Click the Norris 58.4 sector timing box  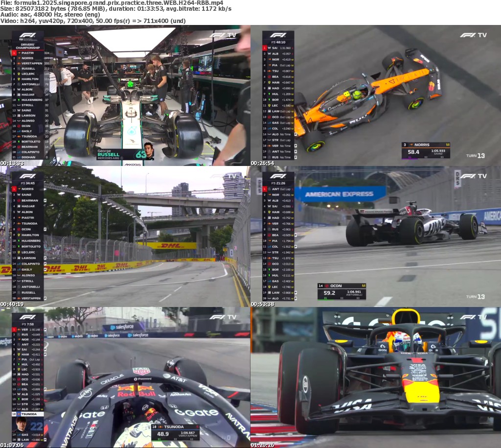[x=426, y=151]
